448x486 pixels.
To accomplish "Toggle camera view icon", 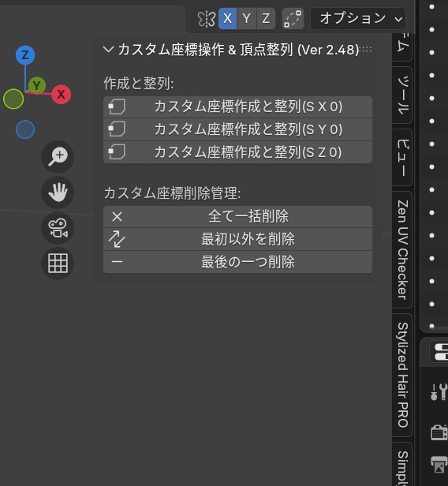I will point(58,228).
